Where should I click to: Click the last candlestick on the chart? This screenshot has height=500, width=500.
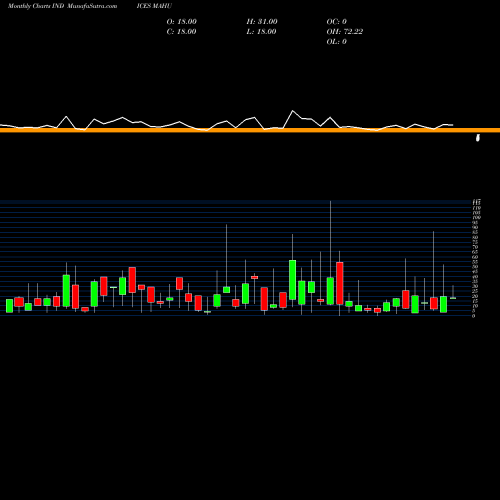coord(453,298)
